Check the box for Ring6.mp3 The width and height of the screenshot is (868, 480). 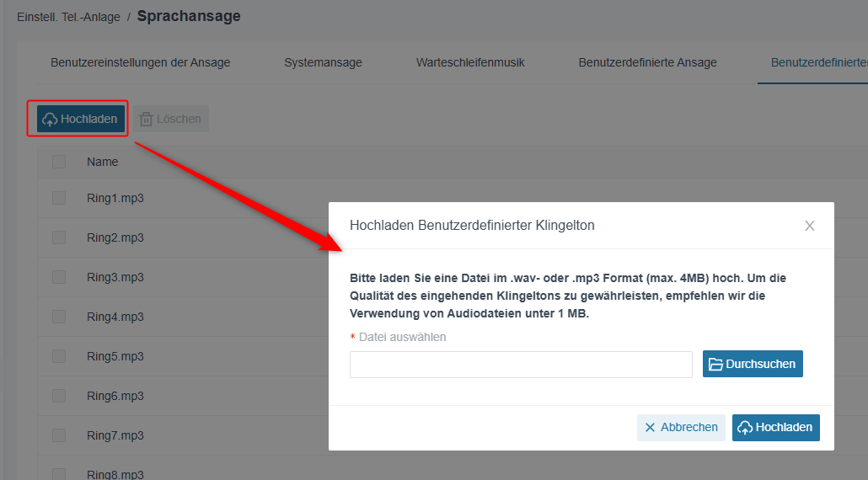click(59, 396)
